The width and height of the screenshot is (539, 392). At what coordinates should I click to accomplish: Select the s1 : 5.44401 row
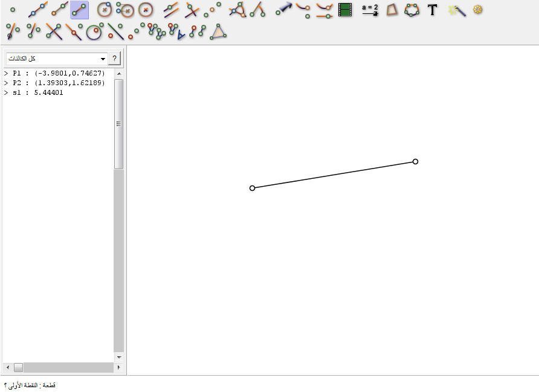point(34,92)
